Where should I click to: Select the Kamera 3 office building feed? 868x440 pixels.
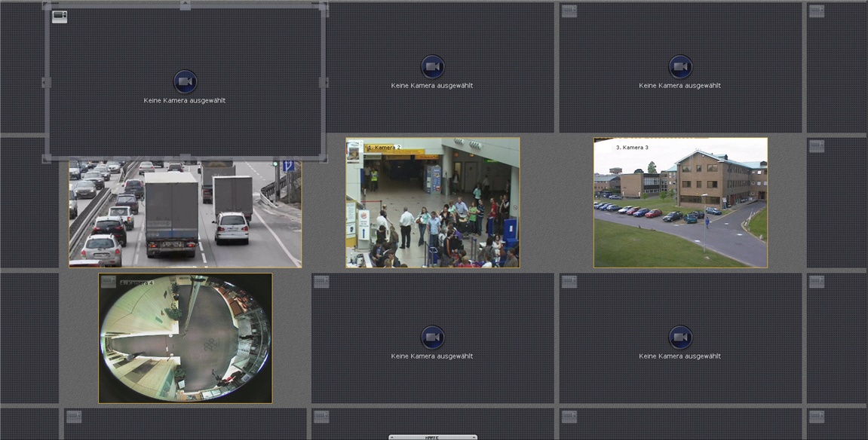tap(680, 203)
